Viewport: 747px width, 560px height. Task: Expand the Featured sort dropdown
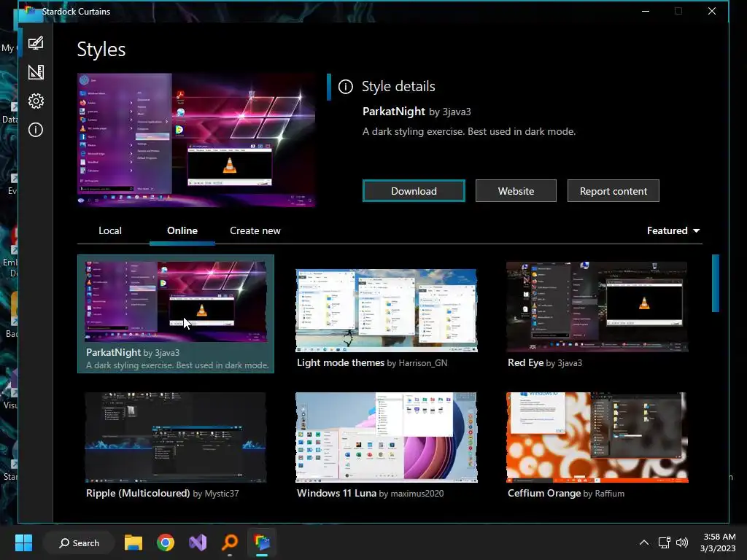[x=673, y=230]
